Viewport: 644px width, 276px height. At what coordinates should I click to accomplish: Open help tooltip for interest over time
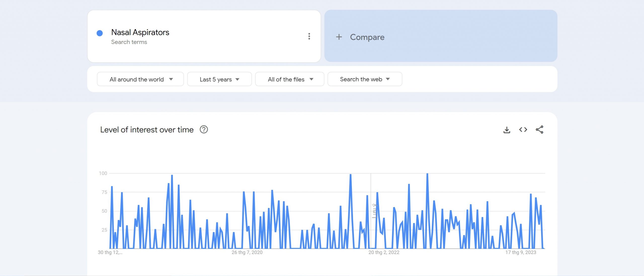(204, 130)
